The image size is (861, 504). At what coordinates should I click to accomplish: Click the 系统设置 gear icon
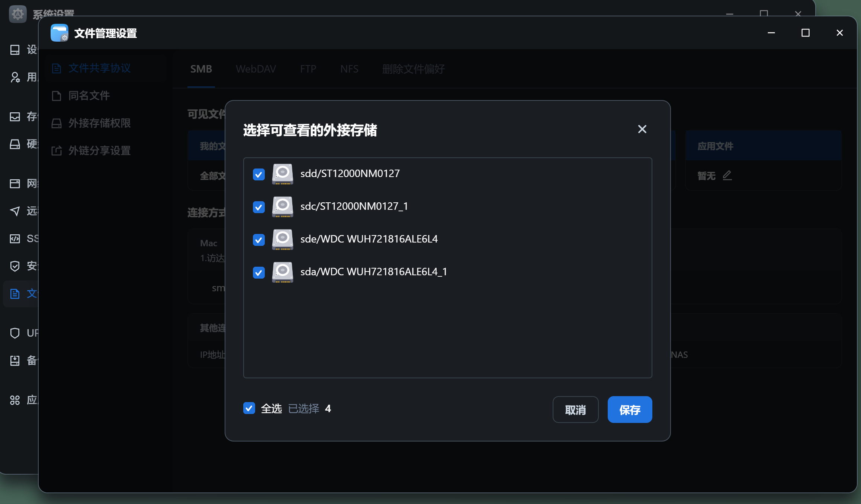point(17,14)
